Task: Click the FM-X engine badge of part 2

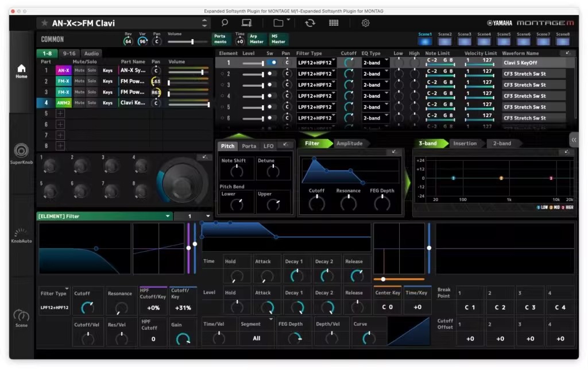Action: point(63,81)
